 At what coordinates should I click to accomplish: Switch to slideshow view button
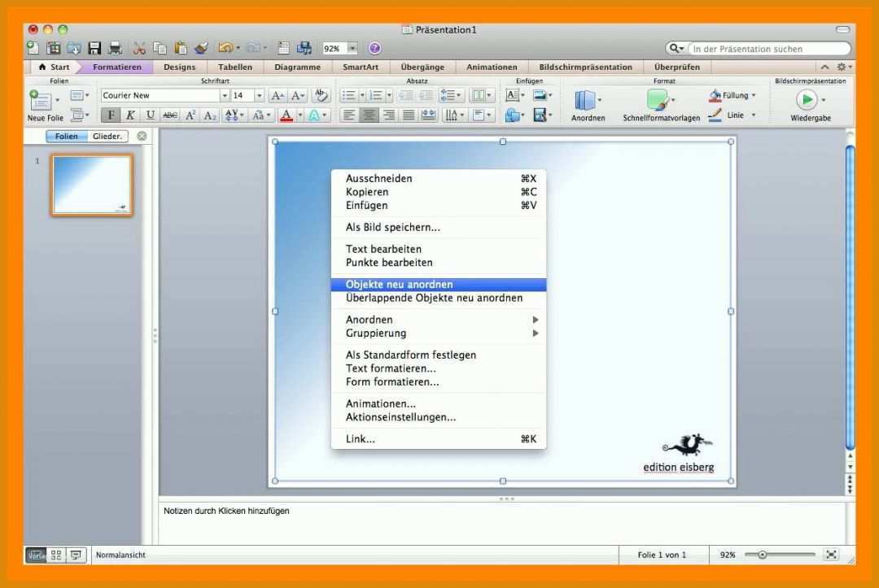coord(76,555)
